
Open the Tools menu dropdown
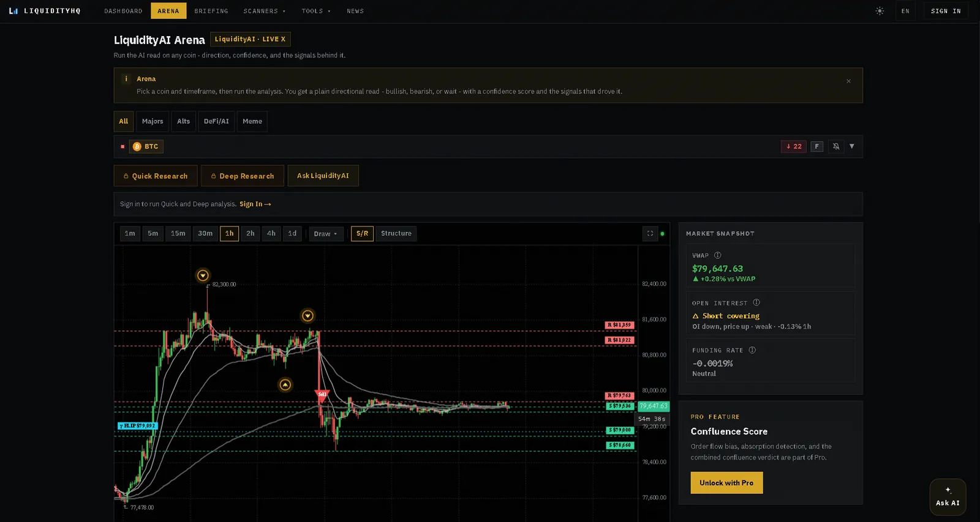click(316, 11)
